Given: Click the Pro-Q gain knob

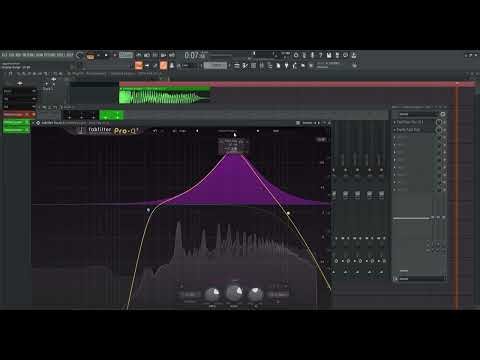Looking at the screenshot, I should pyautogui.click(x=234, y=293).
